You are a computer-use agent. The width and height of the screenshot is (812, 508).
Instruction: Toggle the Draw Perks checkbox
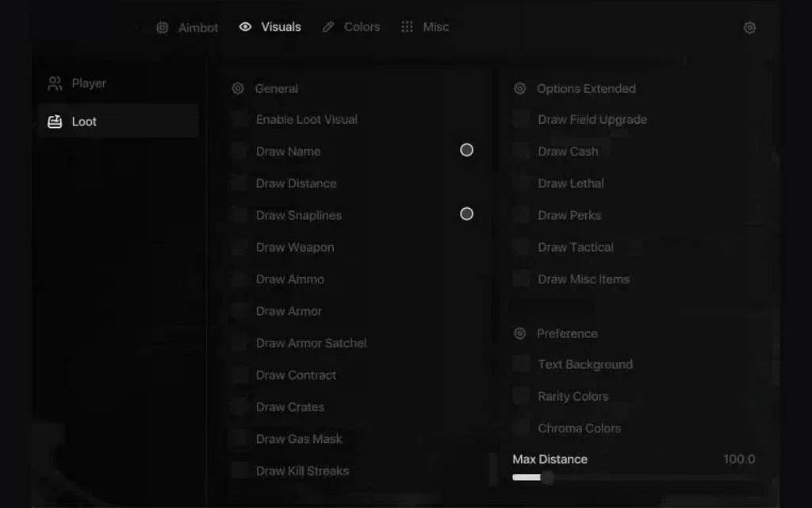click(521, 215)
